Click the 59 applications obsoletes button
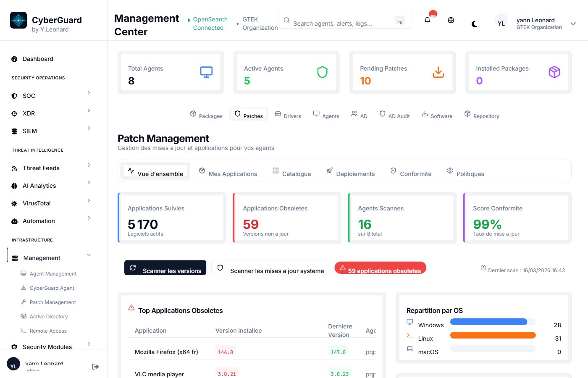Image resolution: width=588 pixels, height=378 pixels. pyautogui.click(x=380, y=268)
